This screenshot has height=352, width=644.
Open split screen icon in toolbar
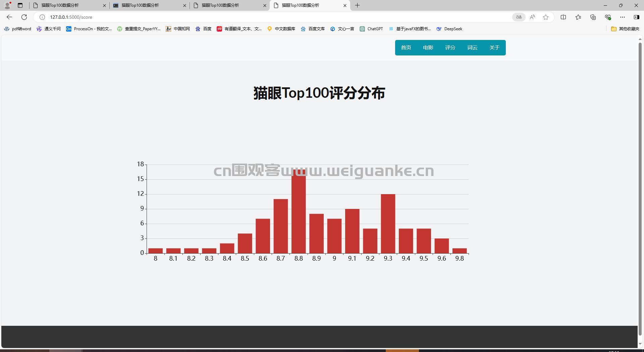point(563,17)
